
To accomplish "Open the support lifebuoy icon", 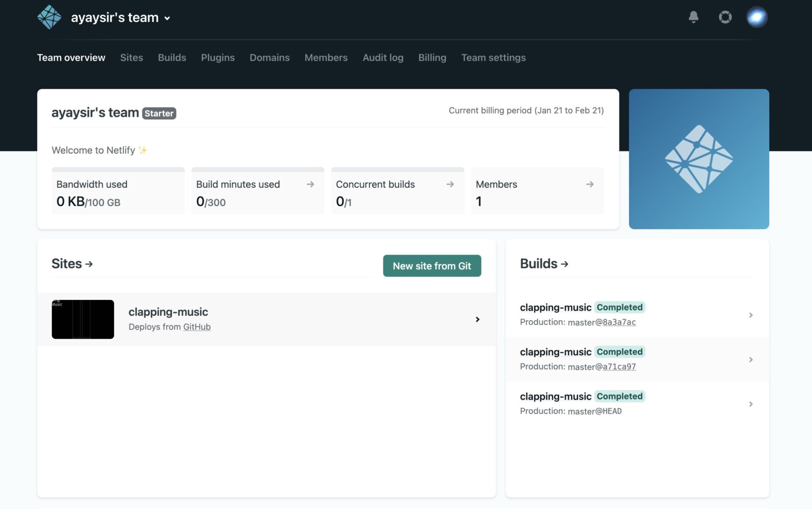I will click(x=725, y=17).
